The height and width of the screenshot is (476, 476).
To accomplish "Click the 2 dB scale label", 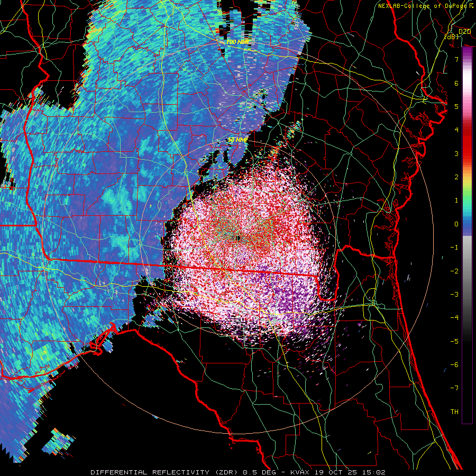I will pos(456,177).
